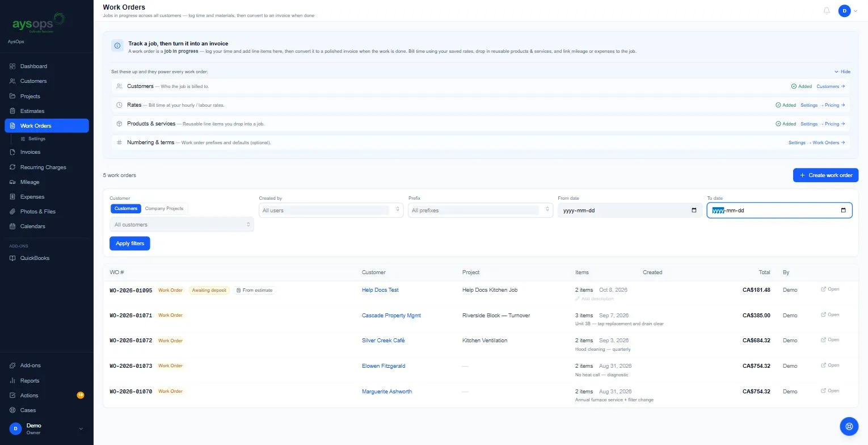Open Add-ons in the sidebar

(47, 366)
